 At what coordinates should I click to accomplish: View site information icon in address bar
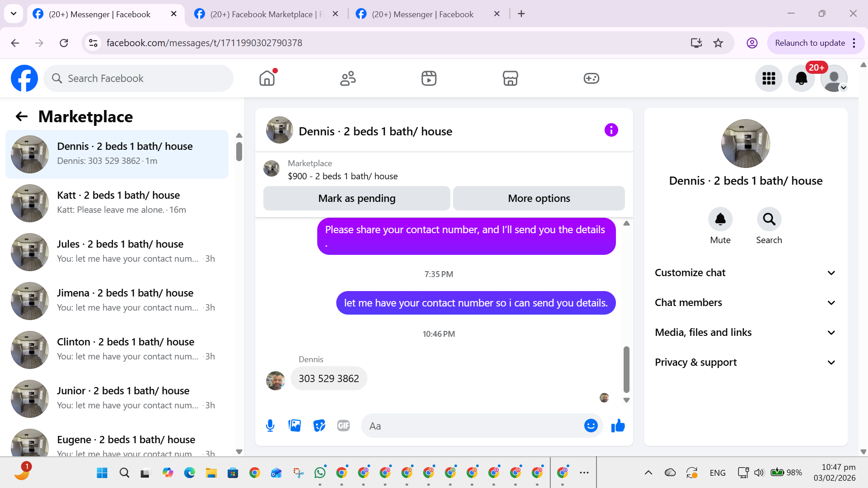point(93,43)
